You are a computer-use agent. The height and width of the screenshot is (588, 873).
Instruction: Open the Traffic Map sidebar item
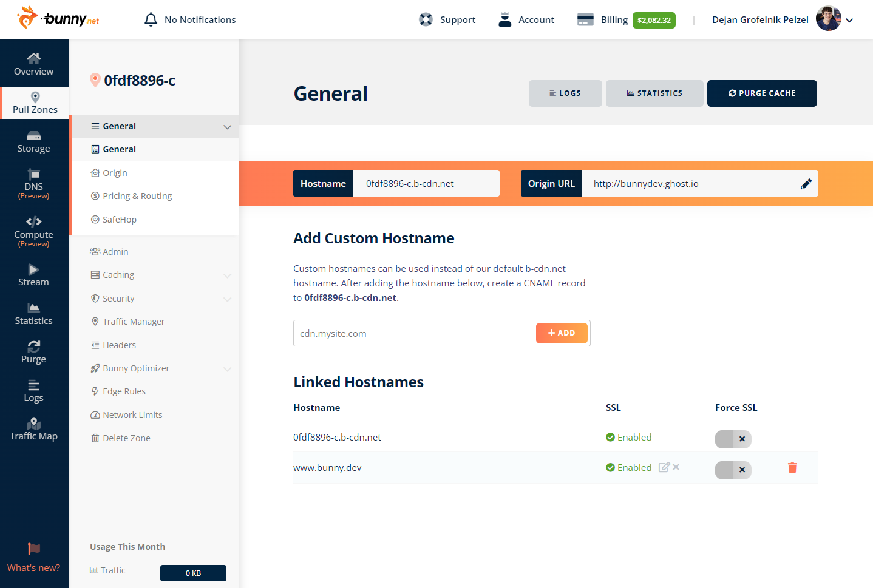tap(34, 429)
